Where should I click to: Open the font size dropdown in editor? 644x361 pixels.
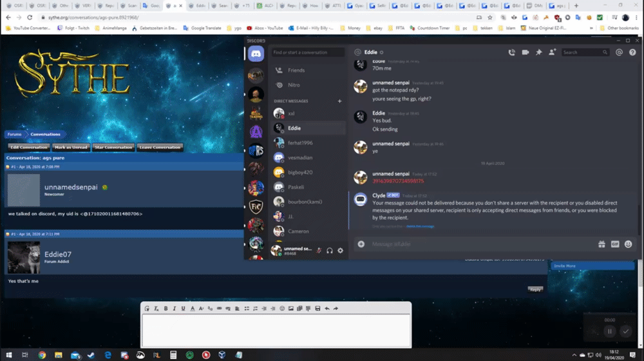201,308
